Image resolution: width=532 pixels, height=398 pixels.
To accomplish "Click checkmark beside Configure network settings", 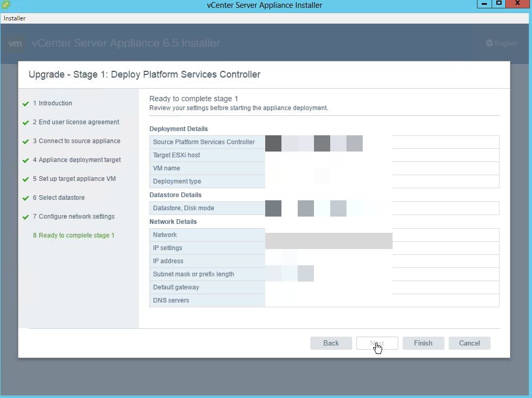I will pos(26,217).
